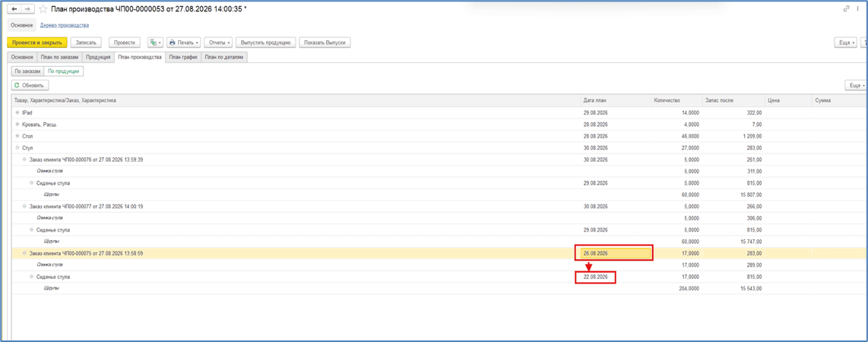The width and height of the screenshot is (868, 342).
Task: Open the top Еще dropdown menu
Action: (x=847, y=43)
